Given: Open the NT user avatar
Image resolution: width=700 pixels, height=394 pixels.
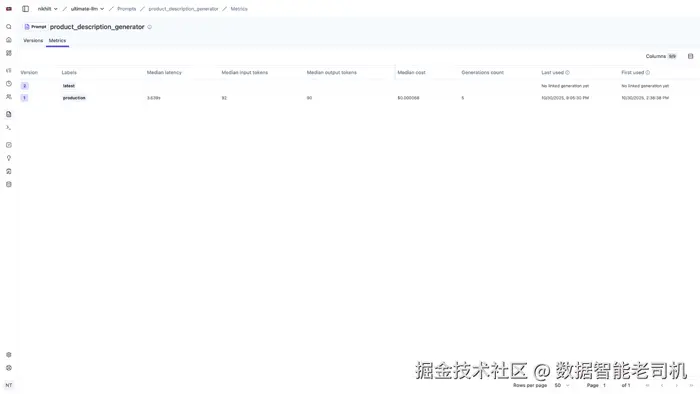Looking at the screenshot, I should [x=8, y=385].
